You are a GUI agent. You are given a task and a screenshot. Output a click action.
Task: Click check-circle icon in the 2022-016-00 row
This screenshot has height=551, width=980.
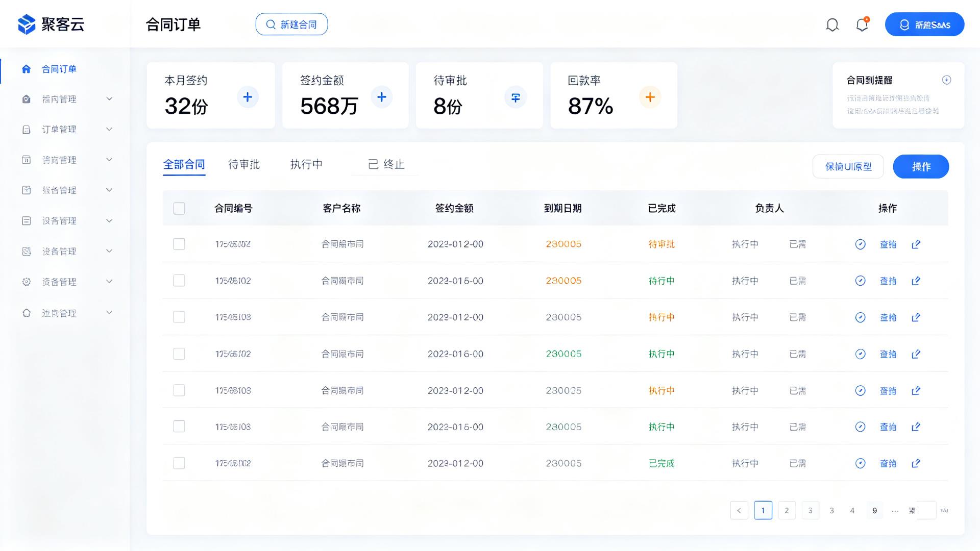(861, 354)
